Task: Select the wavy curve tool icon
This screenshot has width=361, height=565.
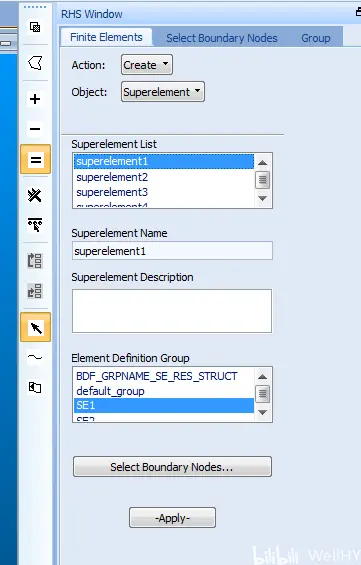Action: click(35, 357)
